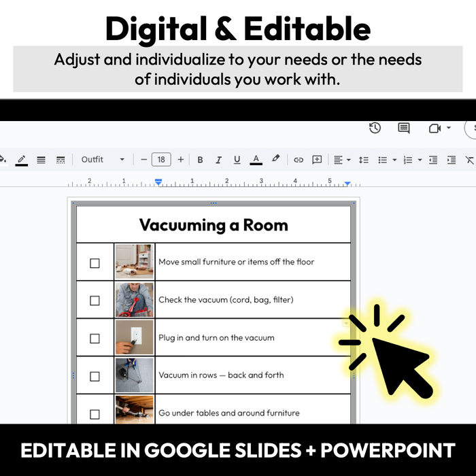Expand the text alignment dropdown
Viewport: 476px width, 476px height.
(x=342, y=160)
